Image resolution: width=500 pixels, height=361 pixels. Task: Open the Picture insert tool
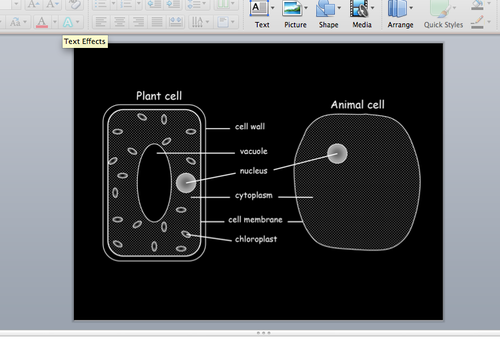pyautogui.click(x=292, y=9)
